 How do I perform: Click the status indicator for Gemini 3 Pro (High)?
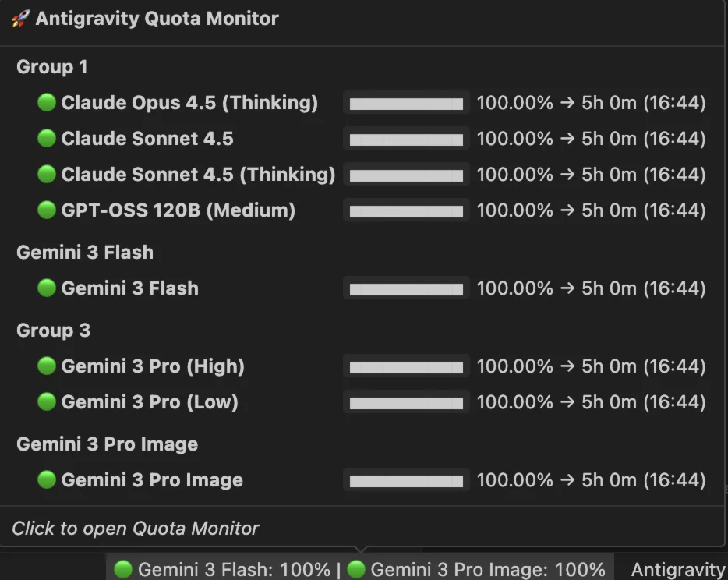point(46,366)
